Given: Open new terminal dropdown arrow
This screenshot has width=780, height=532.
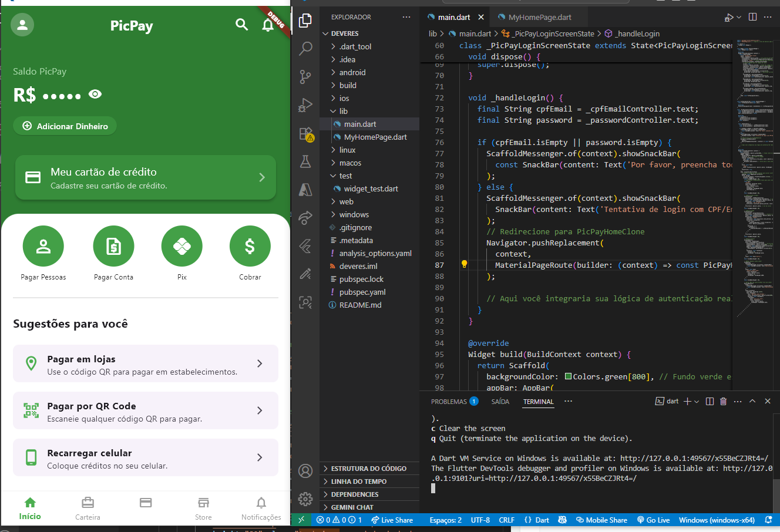Looking at the screenshot, I should pos(697,402).
